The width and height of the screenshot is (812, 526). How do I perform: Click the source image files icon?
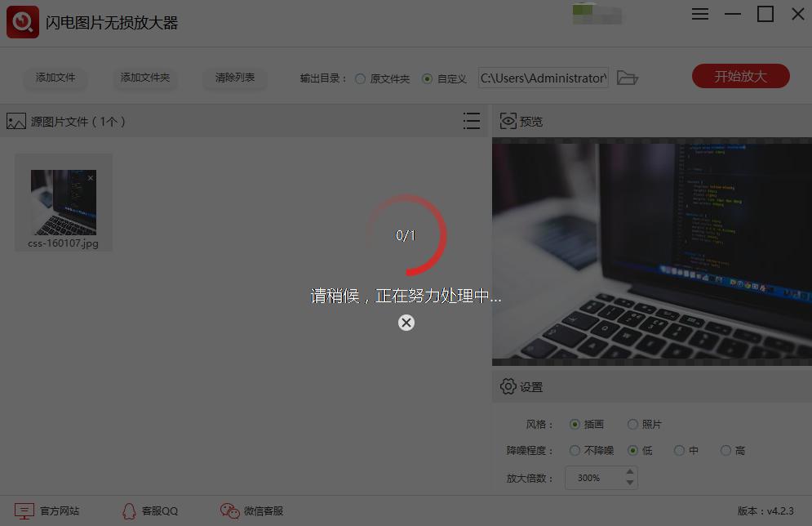pyautogui.click(x=16, y=121)
